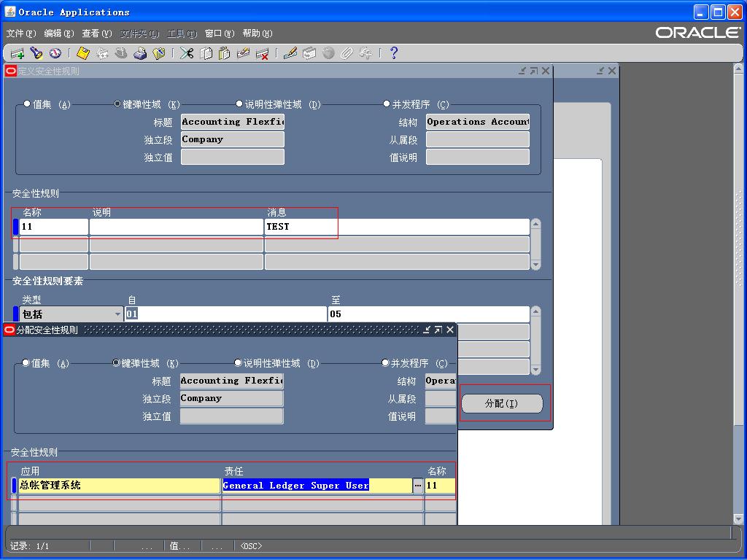Click the 消息 field containing TEST
The image size is (747, 560).
click(x=397, y=227)
